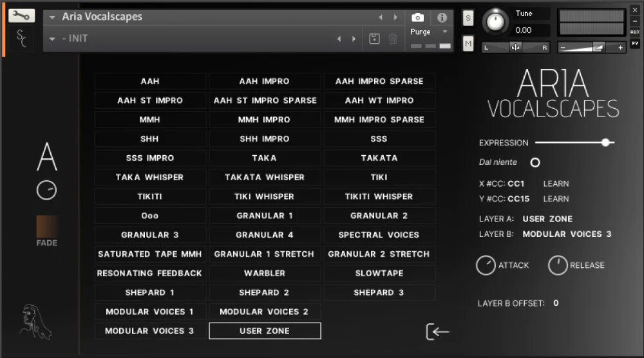The height and width of the screenshot is (358, 644).
Task: Toggle Dal niente option
Action: [x=535, y=162]
